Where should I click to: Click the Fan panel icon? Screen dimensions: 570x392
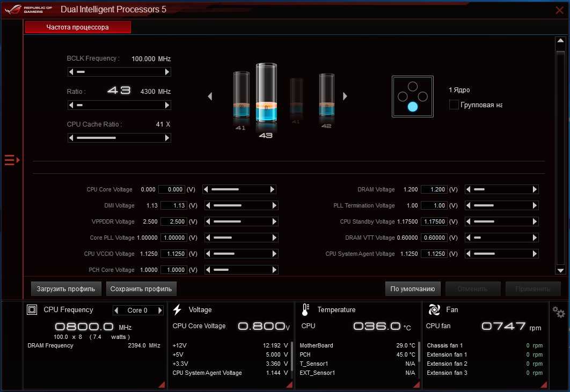[434, 309]
